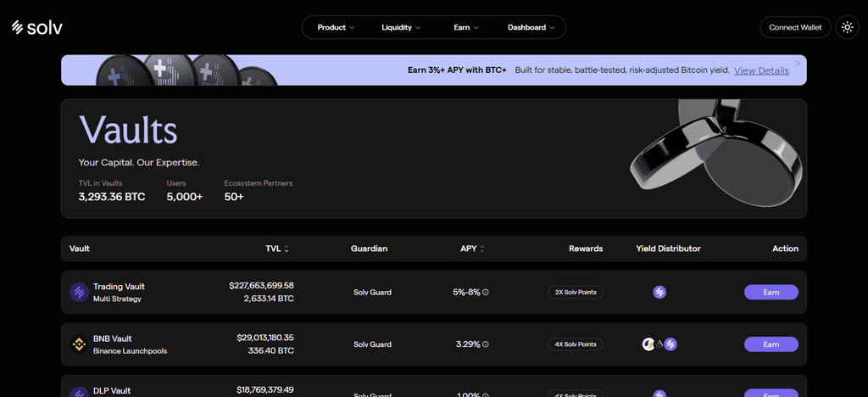Click the Vaults page heading

click(x=128, y=131)
